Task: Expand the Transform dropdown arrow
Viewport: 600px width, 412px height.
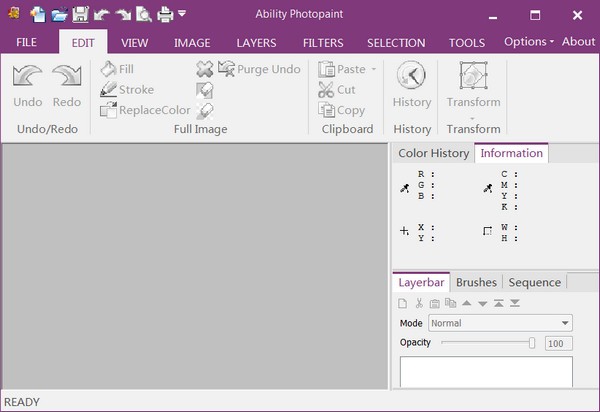Action: [x=473, y=116]
